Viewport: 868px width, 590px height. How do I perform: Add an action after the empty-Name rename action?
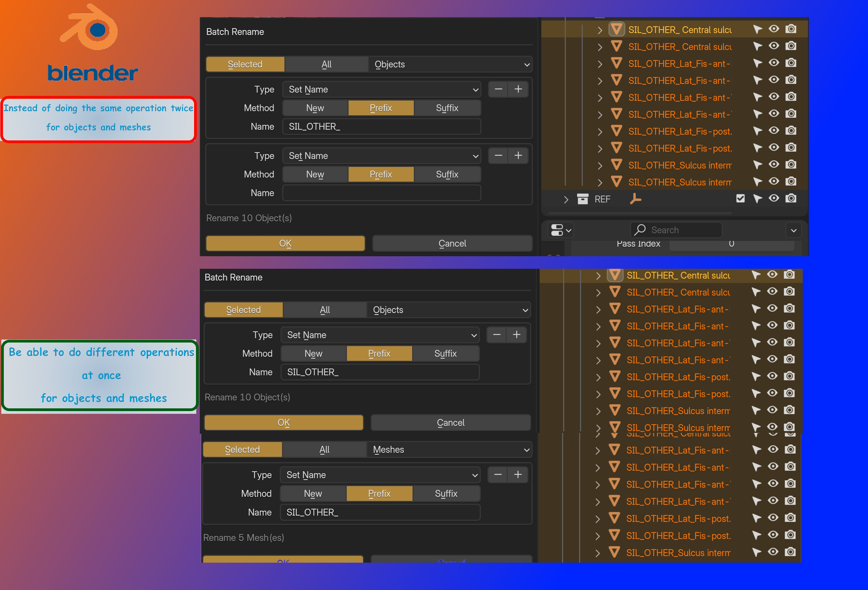click(x=518, y=156)
